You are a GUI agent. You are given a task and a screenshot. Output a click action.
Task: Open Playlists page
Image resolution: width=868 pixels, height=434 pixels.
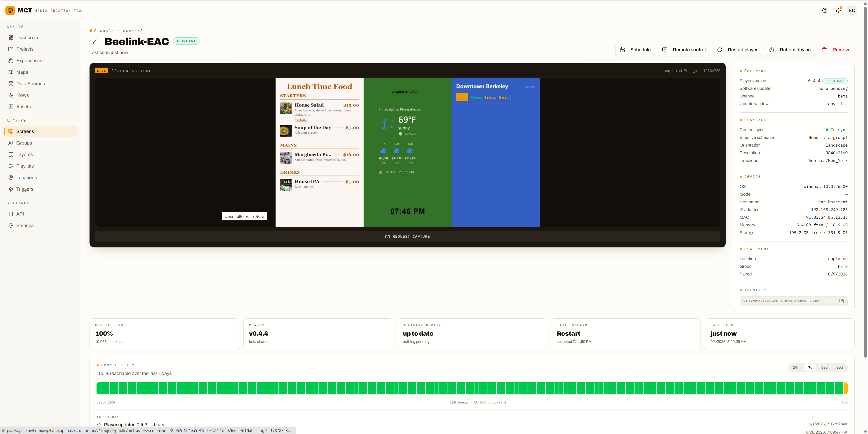40,166
